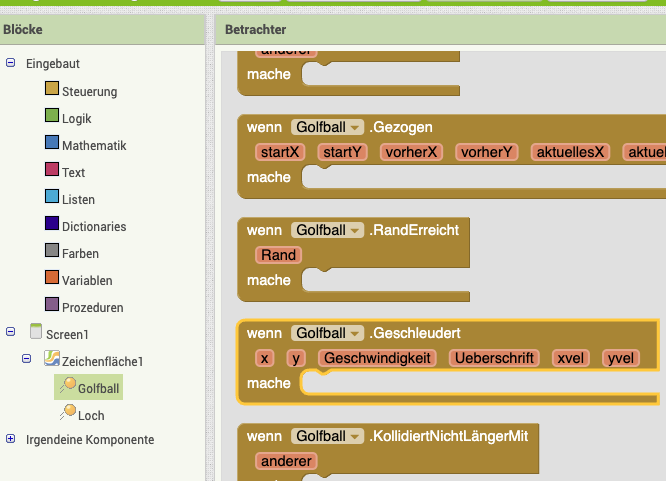Open Golfball dropdown in Geschleudert block

click(x=354, y=333)
